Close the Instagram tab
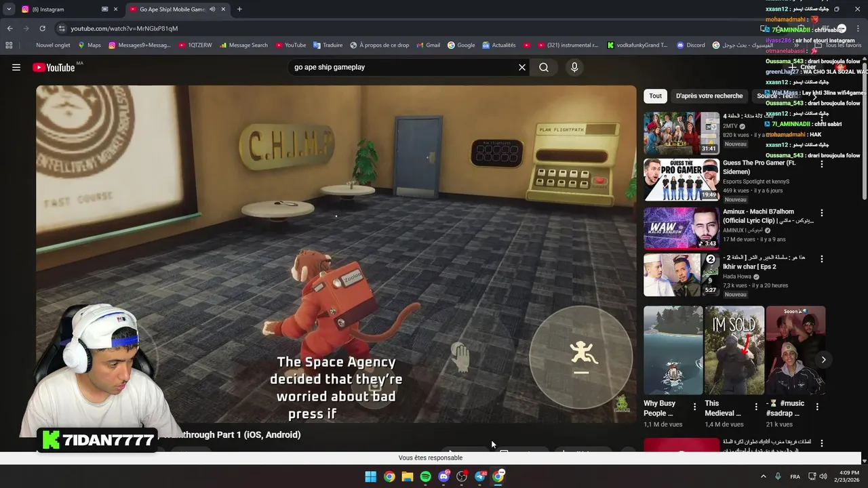The height and width of the screenshot is (488, 868). coord(115,9)
